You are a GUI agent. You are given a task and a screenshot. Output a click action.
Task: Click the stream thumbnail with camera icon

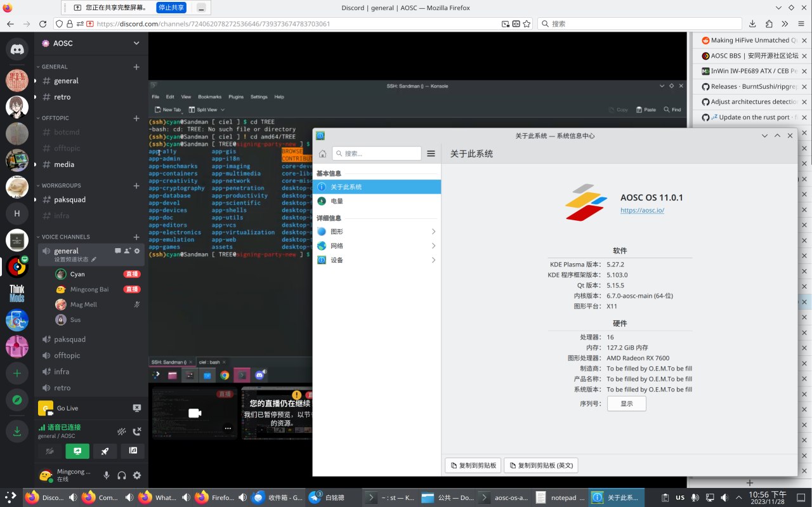[194, 413]
